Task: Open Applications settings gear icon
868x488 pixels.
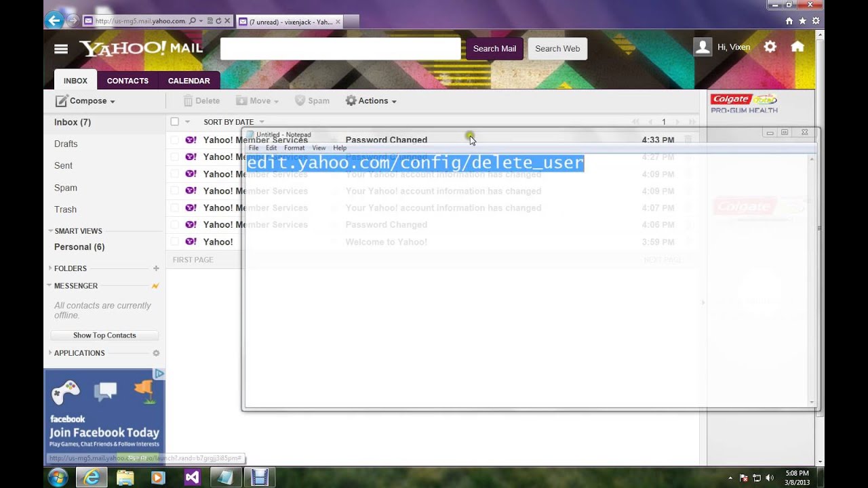Action: [156, 353]
